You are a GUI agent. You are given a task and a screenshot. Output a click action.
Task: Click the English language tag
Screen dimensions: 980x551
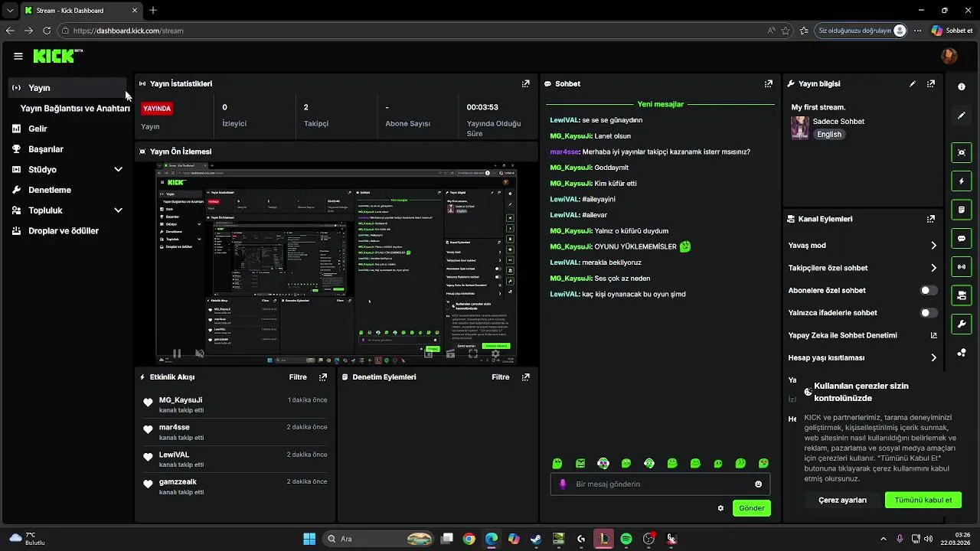[829, 135]
